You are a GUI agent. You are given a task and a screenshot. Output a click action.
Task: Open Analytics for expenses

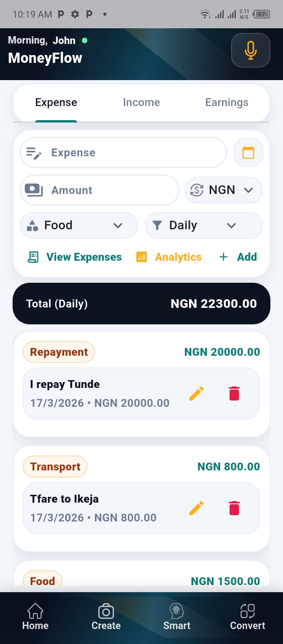(x=169, y=257)
